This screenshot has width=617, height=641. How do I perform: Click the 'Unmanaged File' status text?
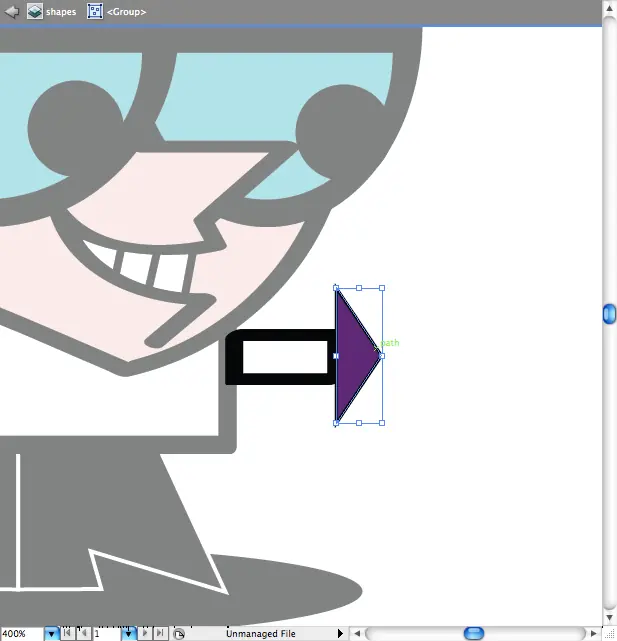[260, 634]
